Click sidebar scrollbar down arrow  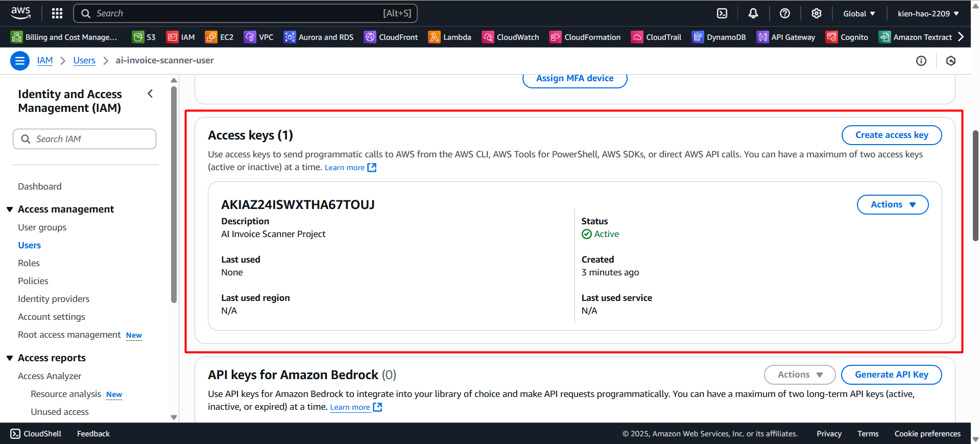pyautogui.click(x=174, y=417)
